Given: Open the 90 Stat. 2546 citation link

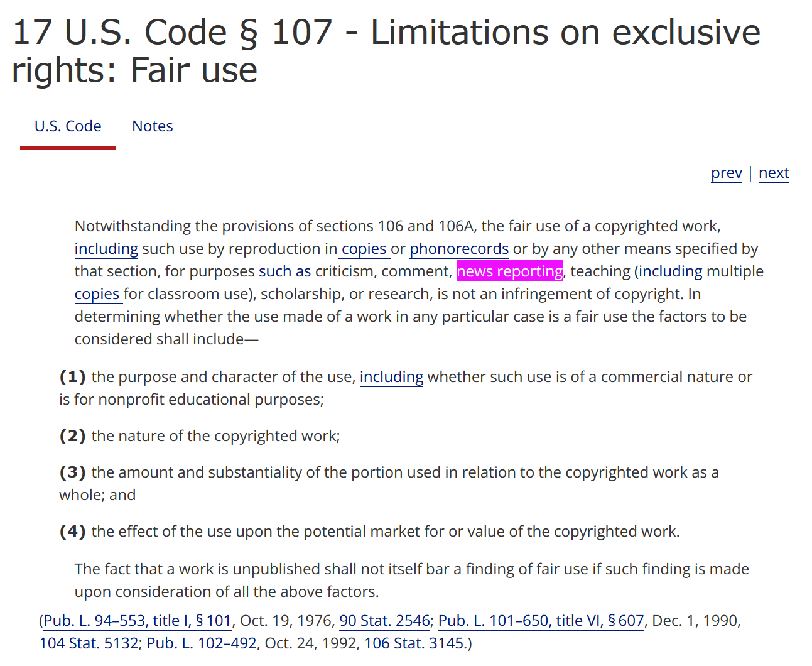Looking at the screenshot, I should coord(385,621).
